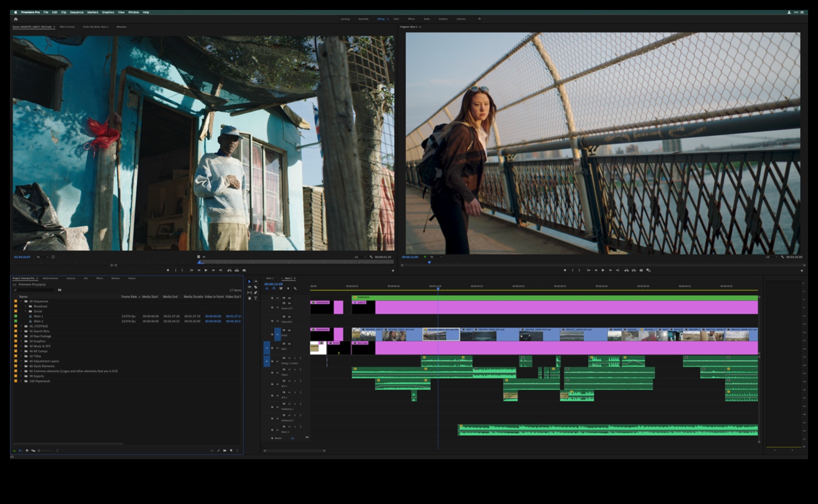
Task: Mute the Dialog 2 audio track
Action: [289, 369]
